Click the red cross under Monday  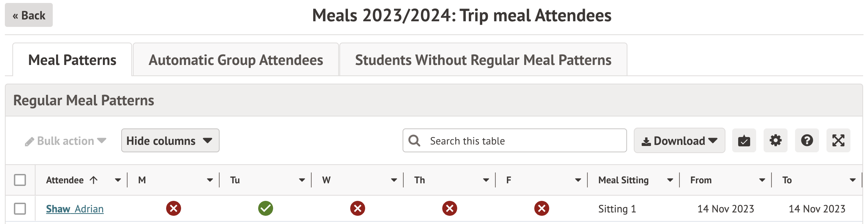pos(174,208)
